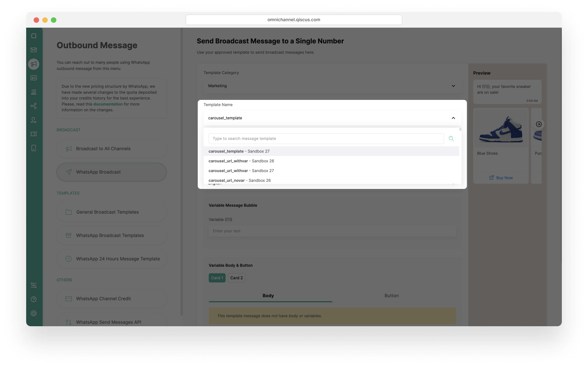Viewport: 588px width, 367px height.
Task: Click the credit card icon on WhatsApp Channel Credit
Action: (x=69, y=299)
